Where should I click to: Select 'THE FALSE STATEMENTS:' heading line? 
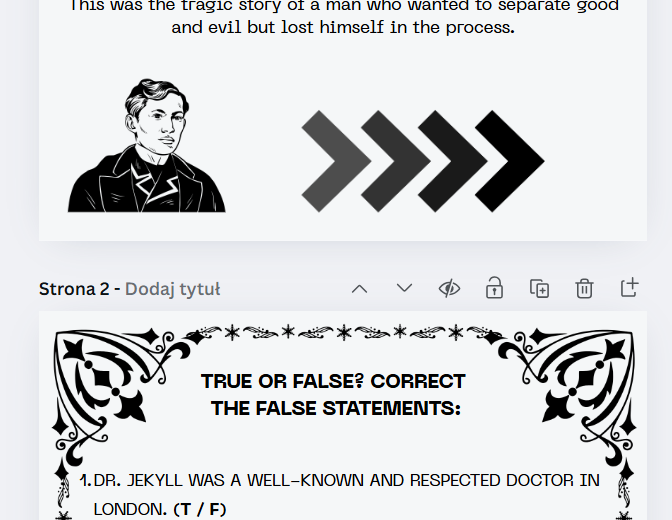pyautogui.click(x=336, y=408)
